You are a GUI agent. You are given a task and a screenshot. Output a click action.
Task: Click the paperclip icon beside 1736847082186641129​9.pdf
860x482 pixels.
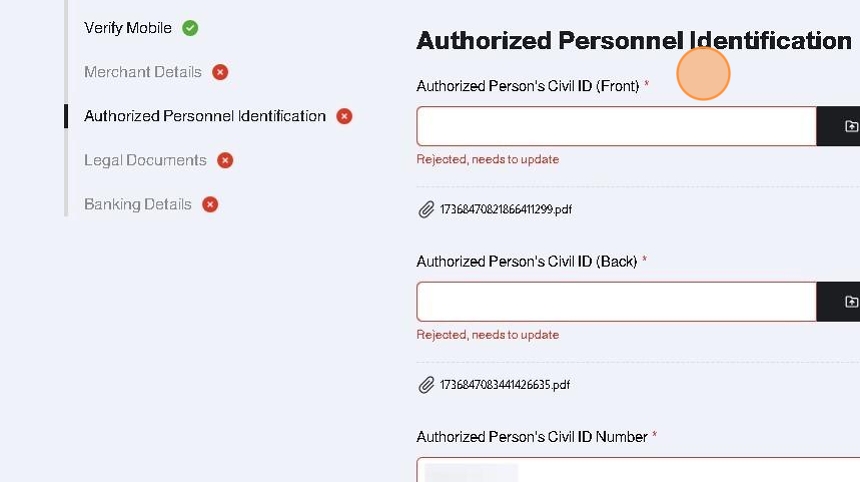(x=427, y=210)
